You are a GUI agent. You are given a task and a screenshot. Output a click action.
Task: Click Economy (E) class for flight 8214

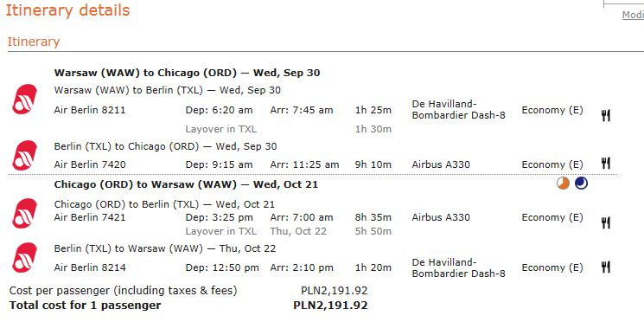(x=552, y=267)
